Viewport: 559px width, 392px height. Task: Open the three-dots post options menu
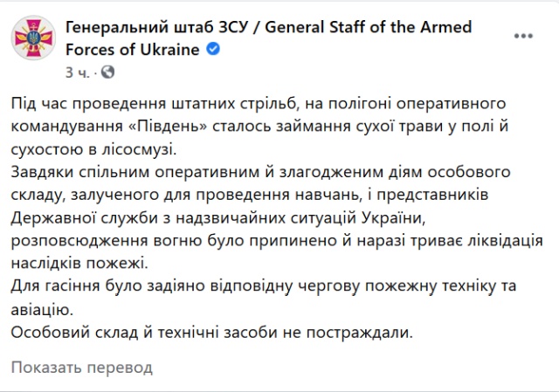click(522, 39)
